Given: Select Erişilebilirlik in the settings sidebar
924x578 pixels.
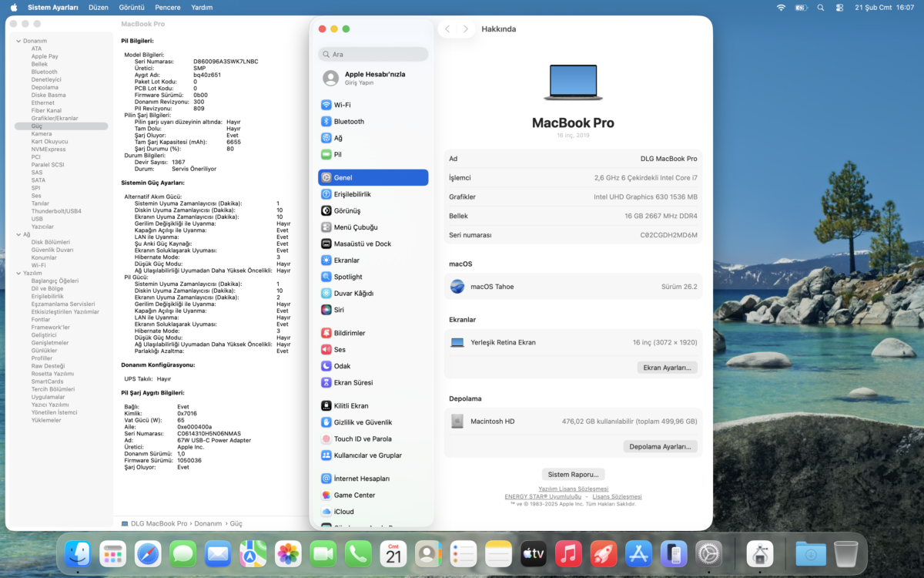Looking at the screenshot, I should tap(373, 194).
